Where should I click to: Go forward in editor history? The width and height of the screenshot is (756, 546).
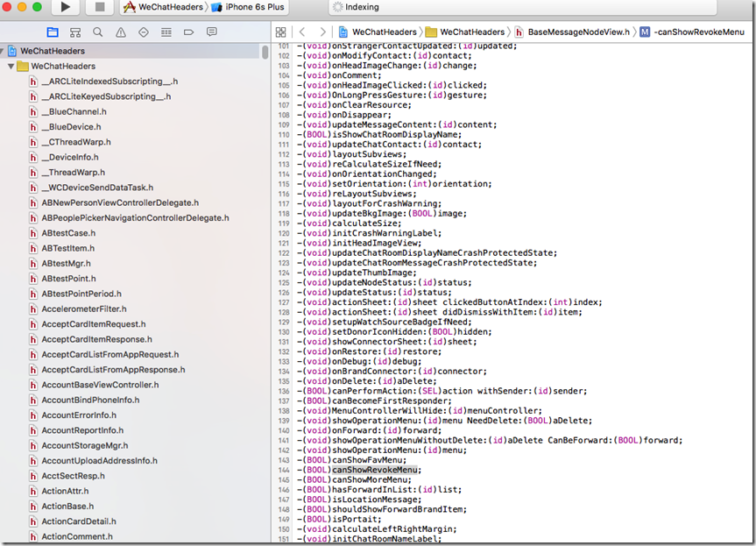pyautogui.click(x=323, y=32)
